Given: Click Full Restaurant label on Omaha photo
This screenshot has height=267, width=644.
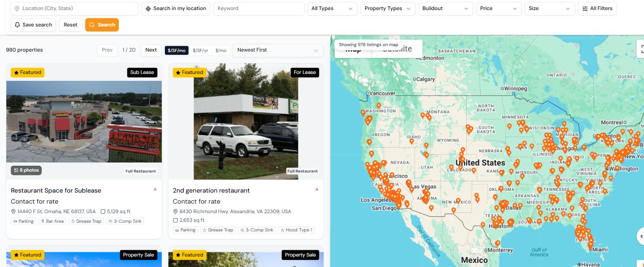Looking at the screenshot, I should pyautogui.click(x=141, y=171).
